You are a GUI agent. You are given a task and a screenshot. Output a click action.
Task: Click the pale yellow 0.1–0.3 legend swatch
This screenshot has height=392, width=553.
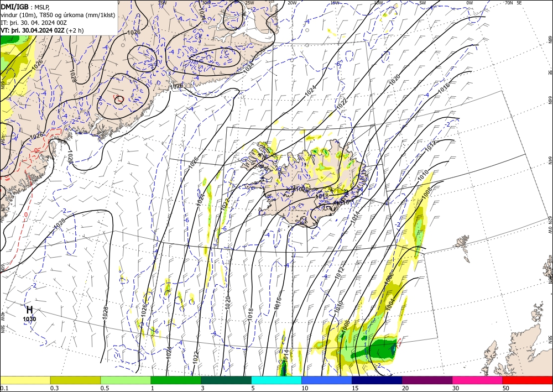(x=25, y=380)
